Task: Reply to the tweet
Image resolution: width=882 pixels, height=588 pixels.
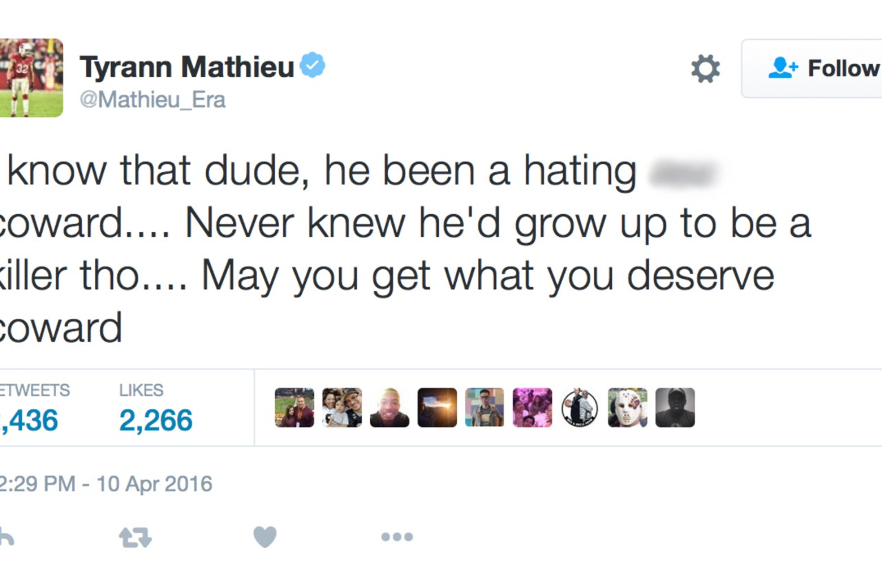Action: tap(6, 537)
